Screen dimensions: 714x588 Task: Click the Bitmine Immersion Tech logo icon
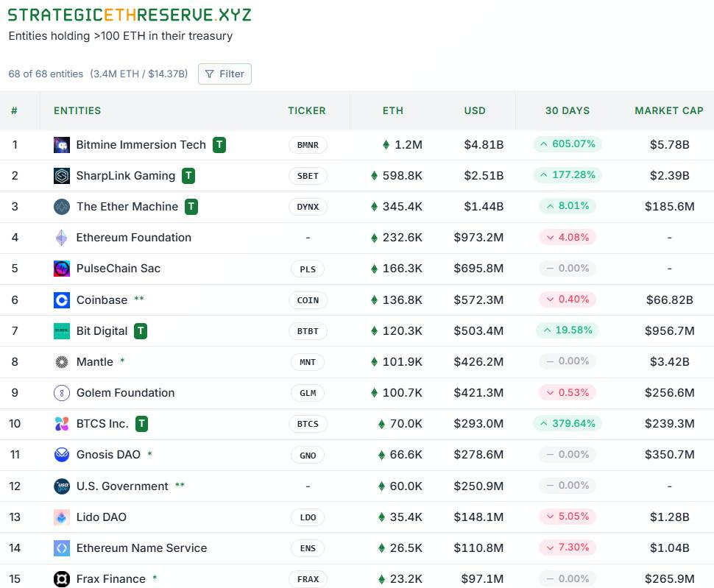(62, 145)
